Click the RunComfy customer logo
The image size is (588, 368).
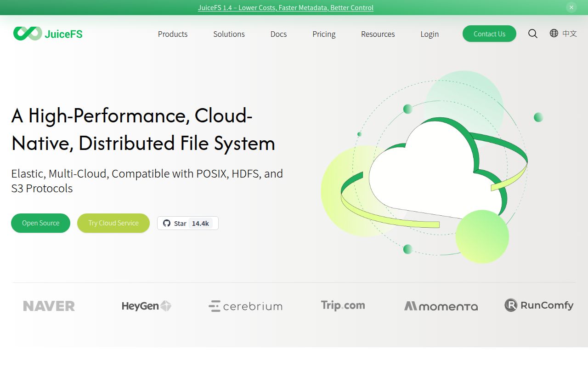point(539,305)
